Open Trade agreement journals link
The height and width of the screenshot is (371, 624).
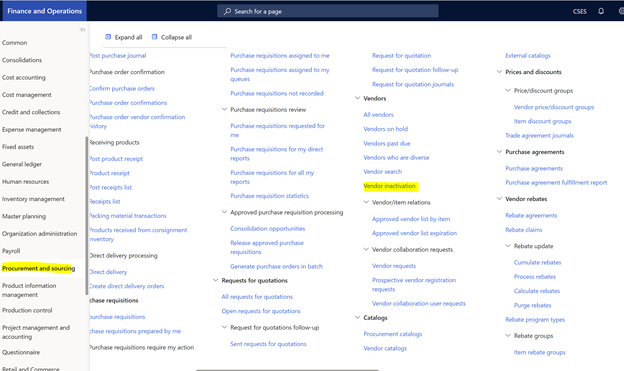coord(540,135)
